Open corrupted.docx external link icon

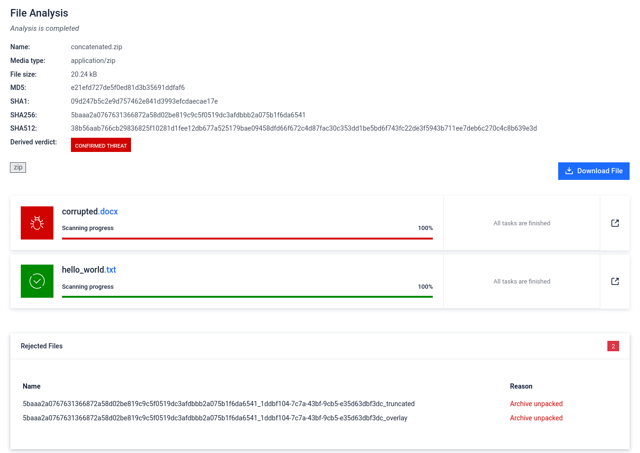(x=615, y=223)
